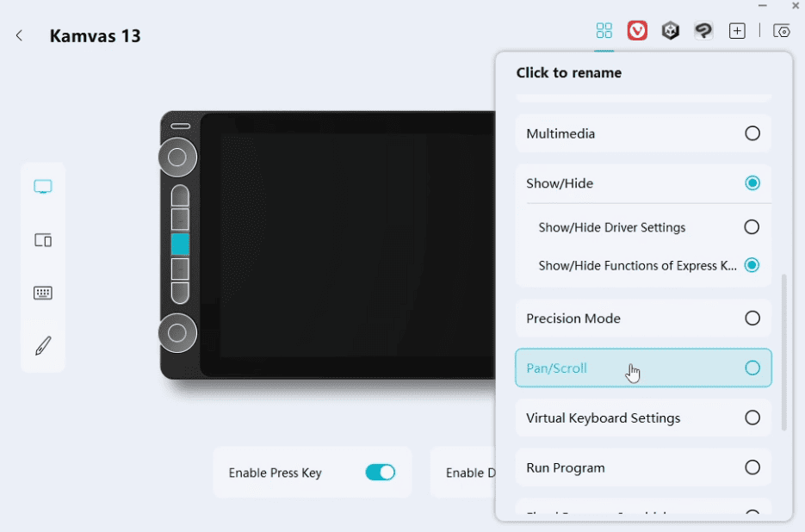The height and width of the screenshot is (532, 805).
Task: Switch to the Unity program profile
Action: tap(670, 31)
